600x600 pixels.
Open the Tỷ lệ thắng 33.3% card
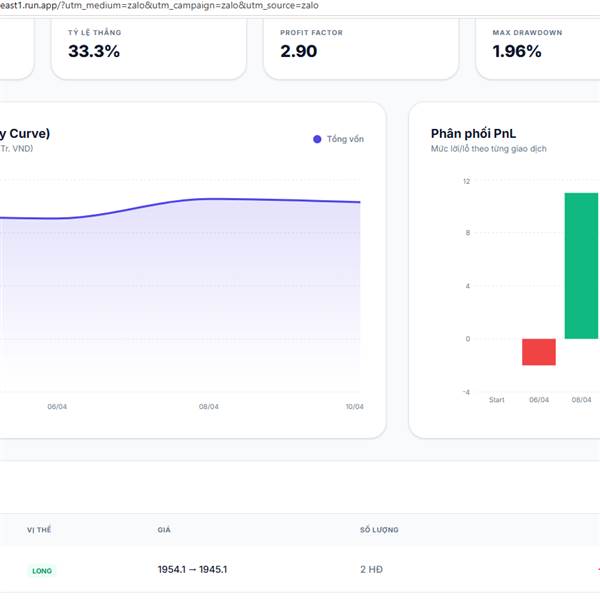tap(149, 48)
